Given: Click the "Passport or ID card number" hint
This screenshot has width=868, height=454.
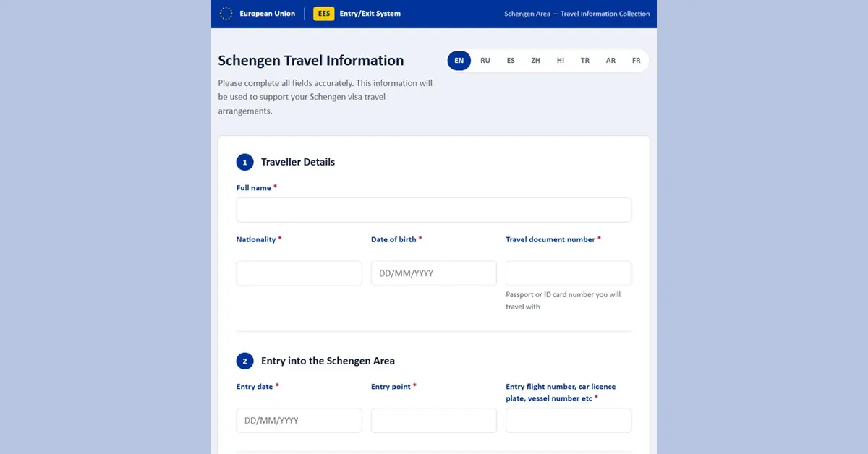Looking at the screenshot, I should tap(563, 301).
